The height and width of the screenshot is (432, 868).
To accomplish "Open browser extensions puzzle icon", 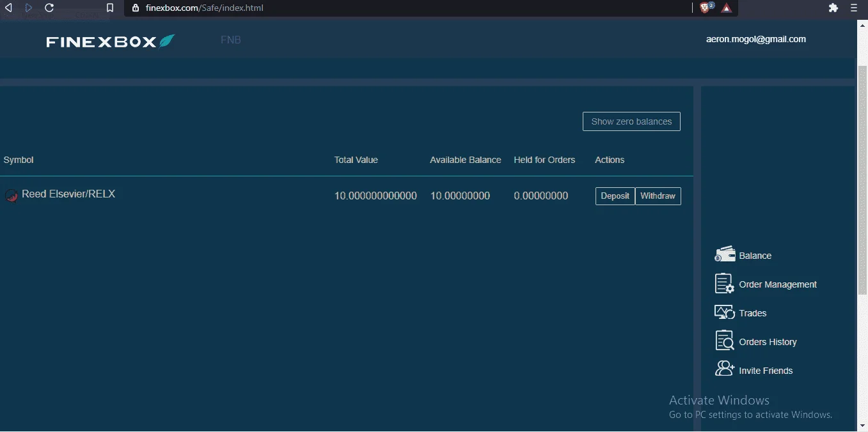I will pyautogui.click(x=833, y=8).
